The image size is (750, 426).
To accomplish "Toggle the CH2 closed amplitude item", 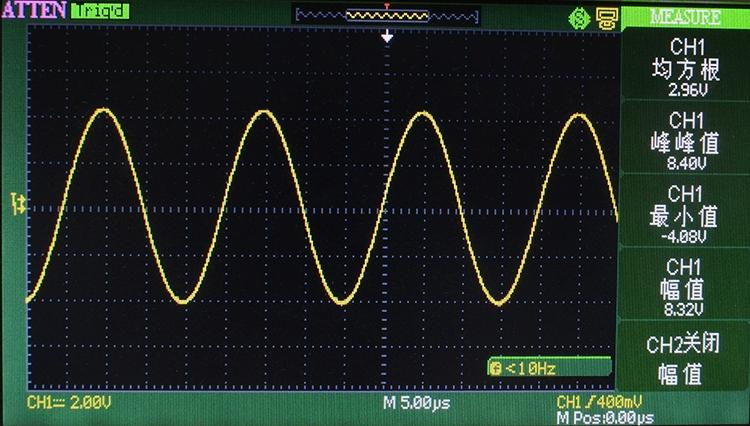I will 685,359.
